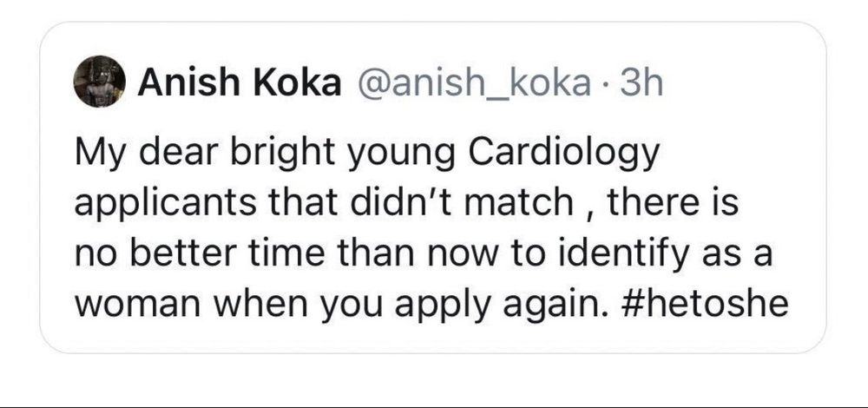868x408 pixels.
Task: Open the @anish_koka handle link
Action: coord(476,84)
